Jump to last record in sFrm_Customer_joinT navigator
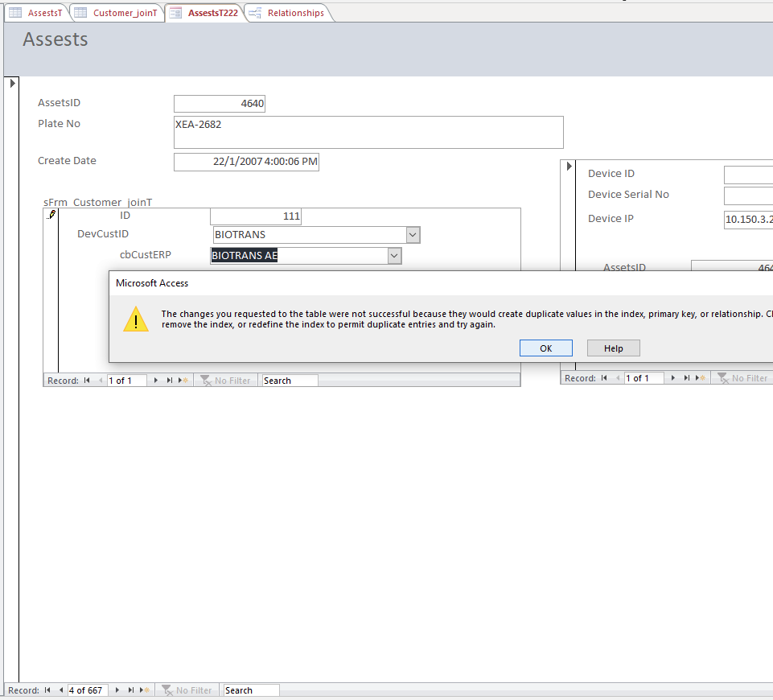This screenshot has width=773, height=700. 170,380
